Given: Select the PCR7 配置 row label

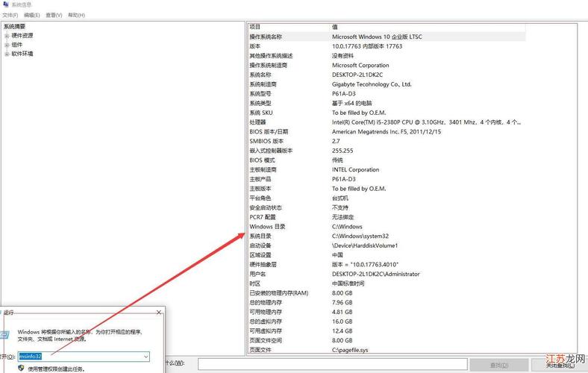Looking at the screenshot, I should (x=263, y=217).
